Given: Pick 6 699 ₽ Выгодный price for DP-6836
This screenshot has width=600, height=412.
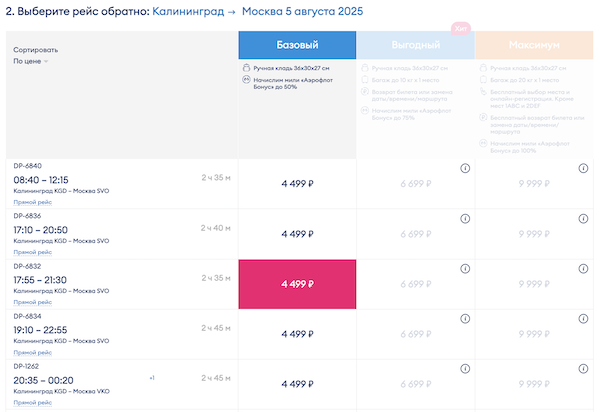Looking at the screenshot, I should click(415, 234).
